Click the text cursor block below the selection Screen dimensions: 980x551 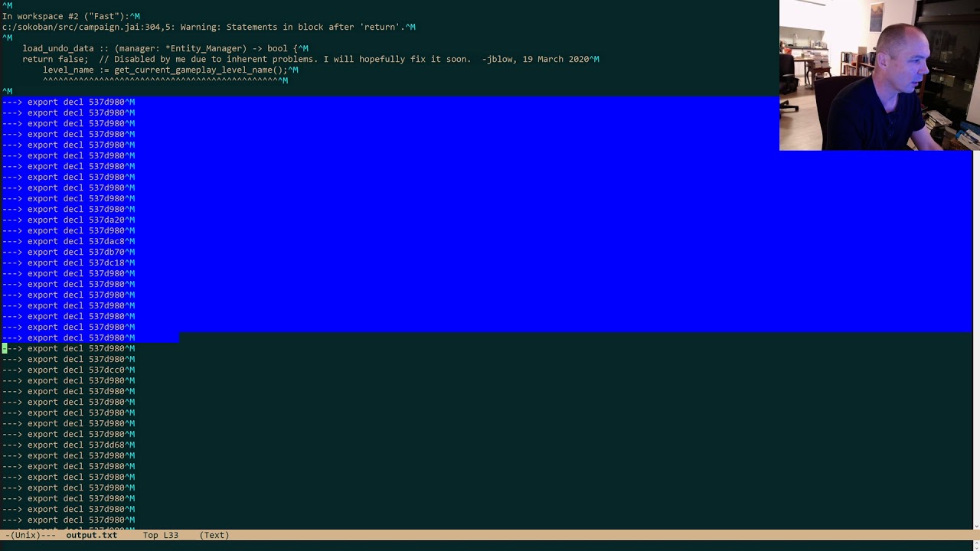(5, 348)
